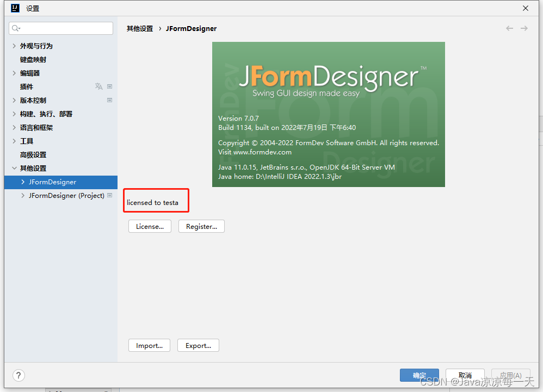Click the translate icon beside 插件
The height and width of the screenshot is (392, 543).
[x=98, y=86]
